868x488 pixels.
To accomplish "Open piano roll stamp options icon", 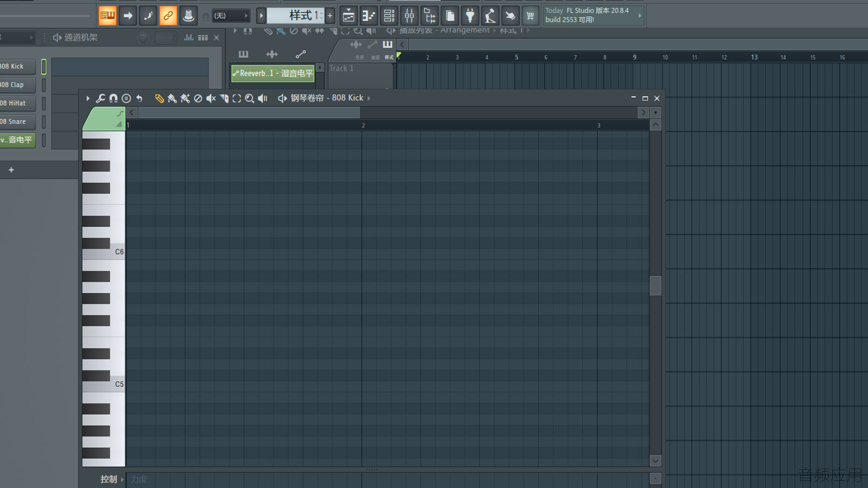I will click(x=126, y=98).
